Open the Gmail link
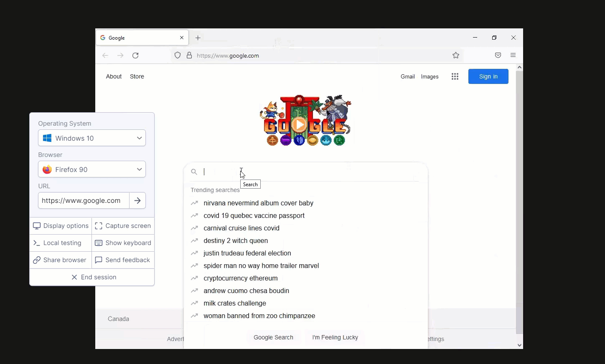The image size is (605, 364). [408, 76]
